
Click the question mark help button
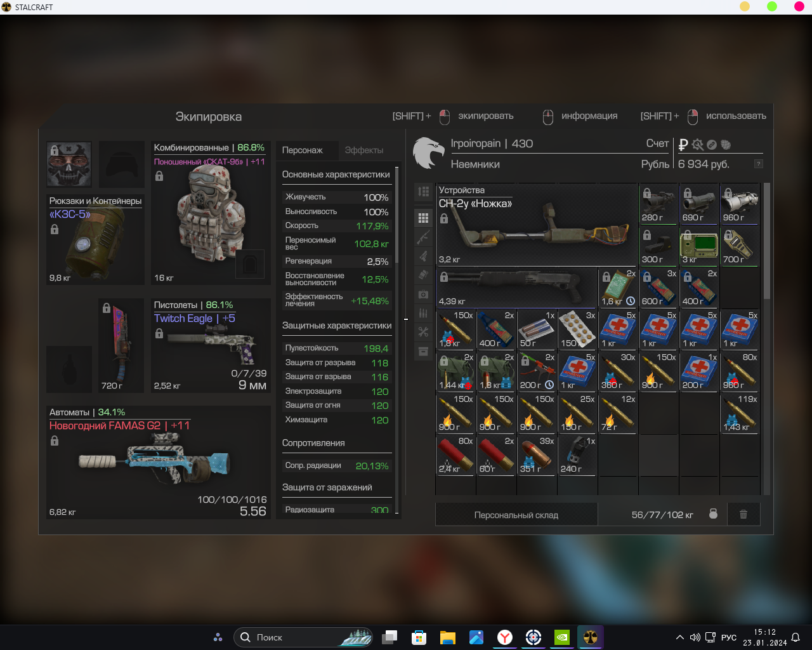pyautogui.click(x=758, y=164)
